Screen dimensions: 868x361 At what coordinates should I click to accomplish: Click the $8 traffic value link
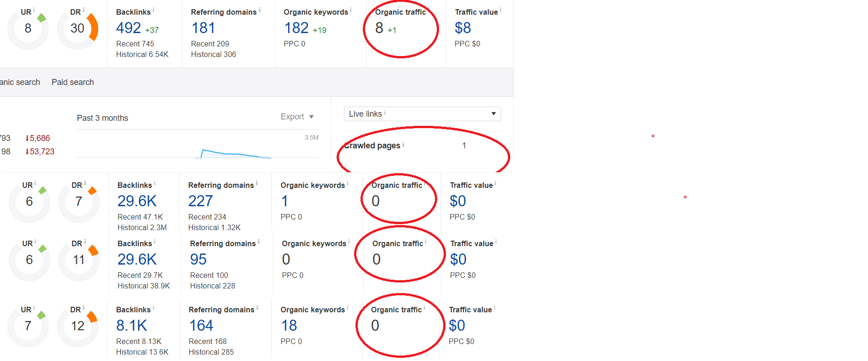click(463, 28)
